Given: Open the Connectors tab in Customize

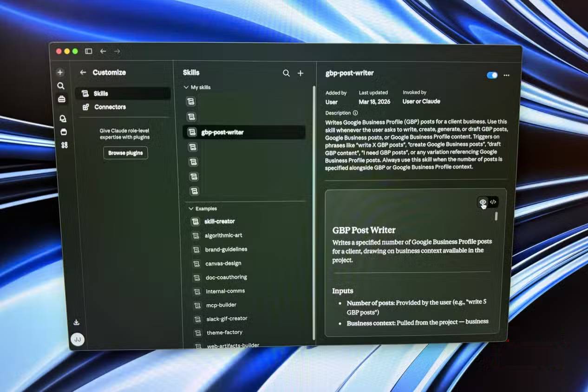Looking at the screenshot, I should pos(124,107).
